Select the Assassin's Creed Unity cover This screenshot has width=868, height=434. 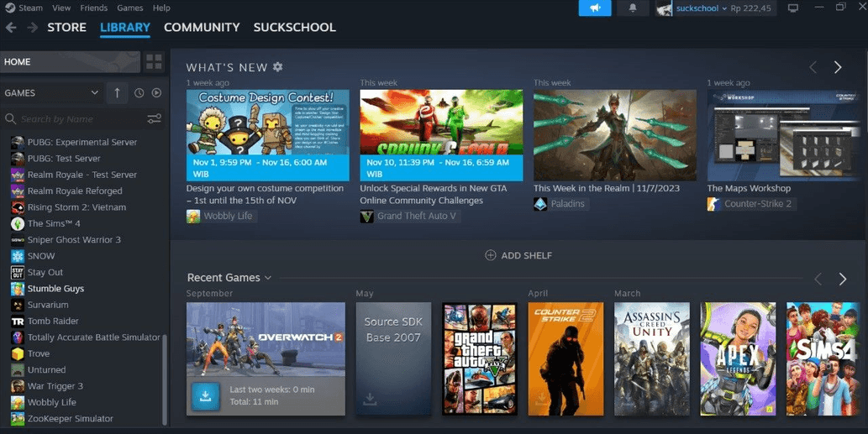pyautogui.click(x=651, y=358)
